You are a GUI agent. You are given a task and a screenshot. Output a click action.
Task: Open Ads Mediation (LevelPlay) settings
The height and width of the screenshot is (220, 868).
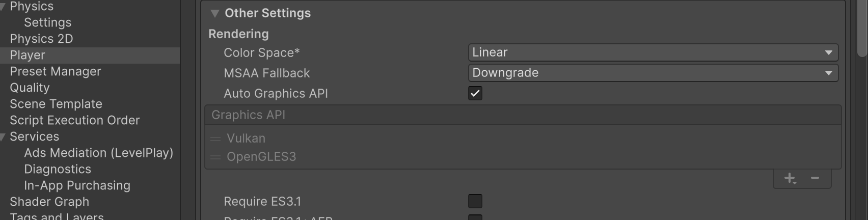click(98, 153)
